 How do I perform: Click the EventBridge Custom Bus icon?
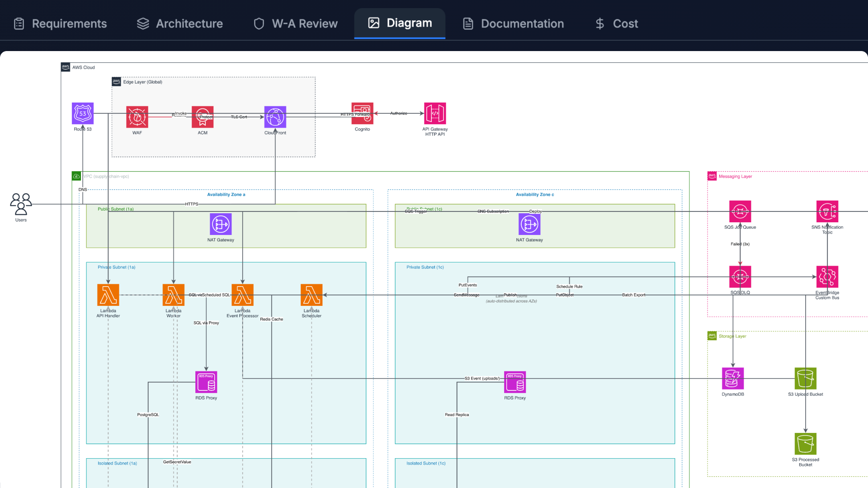tap(827, 277)
